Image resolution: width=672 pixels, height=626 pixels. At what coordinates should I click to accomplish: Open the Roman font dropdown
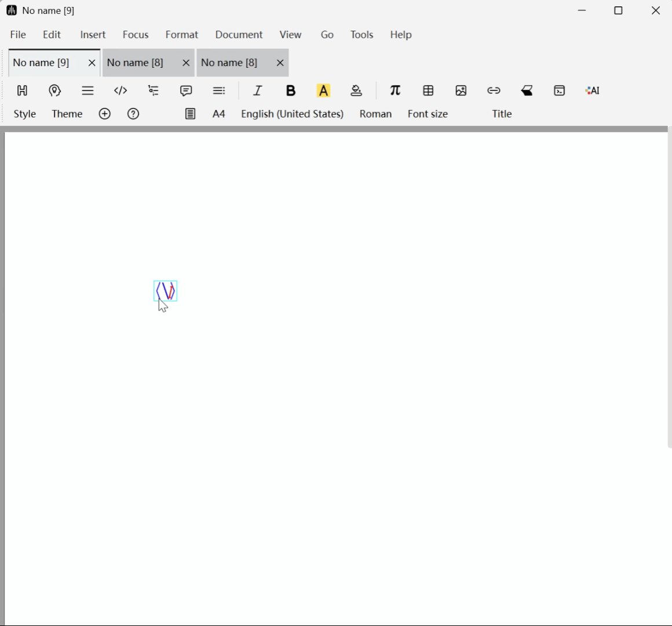tap(375, 114)
